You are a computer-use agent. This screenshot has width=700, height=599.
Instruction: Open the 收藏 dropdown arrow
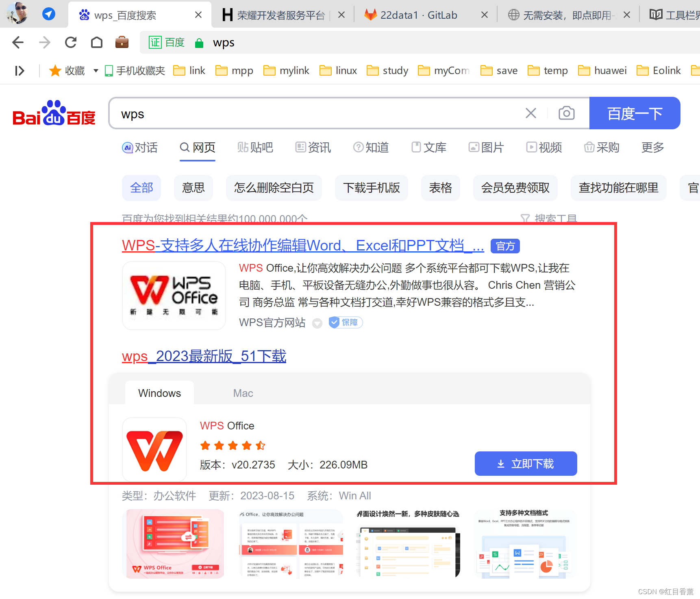click(x=96, y=71)
